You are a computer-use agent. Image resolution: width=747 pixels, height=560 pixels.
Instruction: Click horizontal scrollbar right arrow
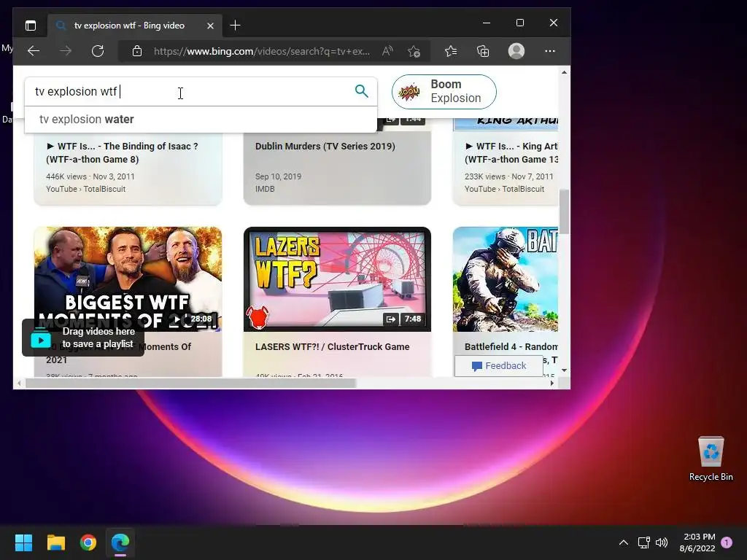551,384
